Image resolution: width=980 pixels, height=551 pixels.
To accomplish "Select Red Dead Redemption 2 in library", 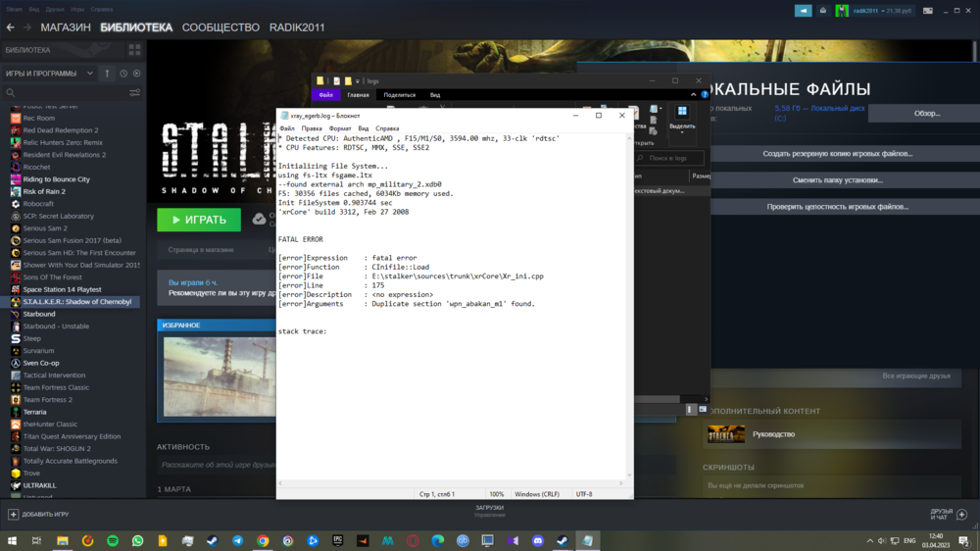I will 61,130.
